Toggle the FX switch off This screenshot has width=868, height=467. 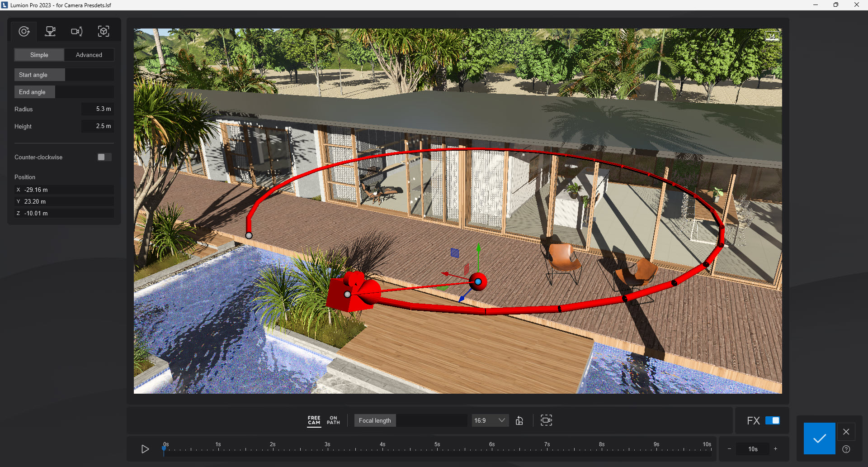773,420
